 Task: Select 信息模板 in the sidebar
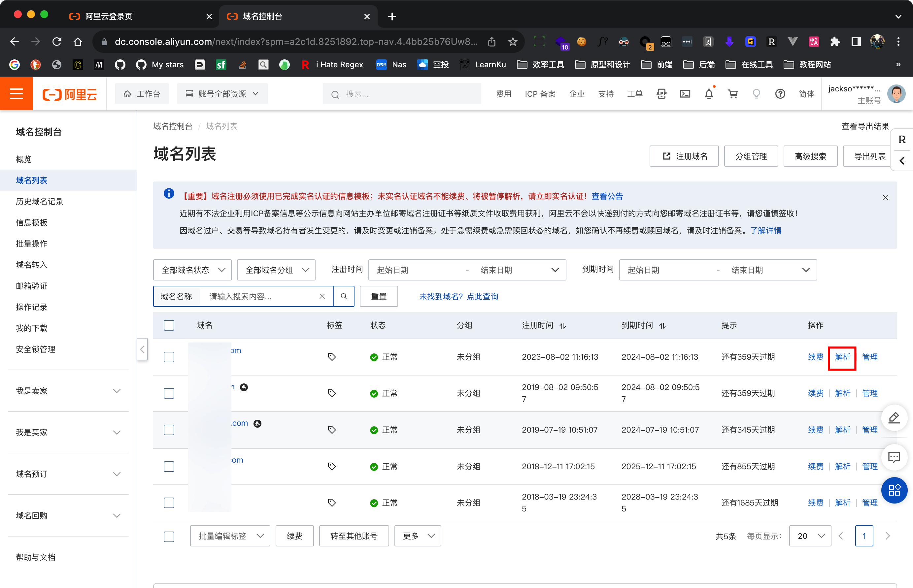click(x=32, y=223)
